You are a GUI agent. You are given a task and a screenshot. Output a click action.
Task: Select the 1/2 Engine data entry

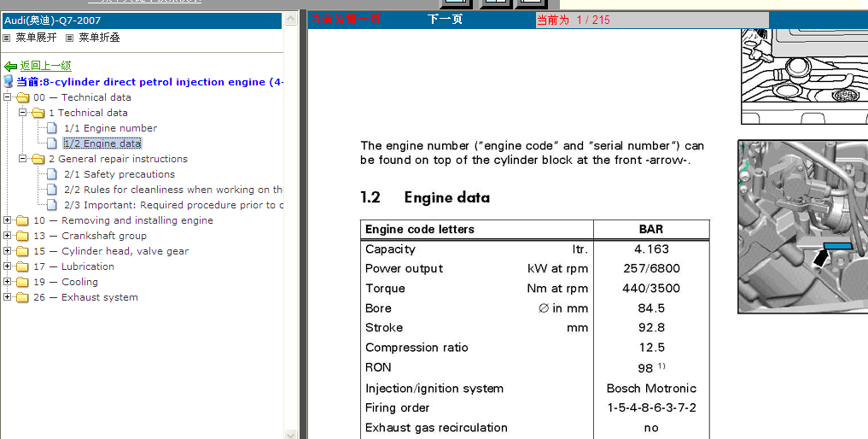click(102, 143)
